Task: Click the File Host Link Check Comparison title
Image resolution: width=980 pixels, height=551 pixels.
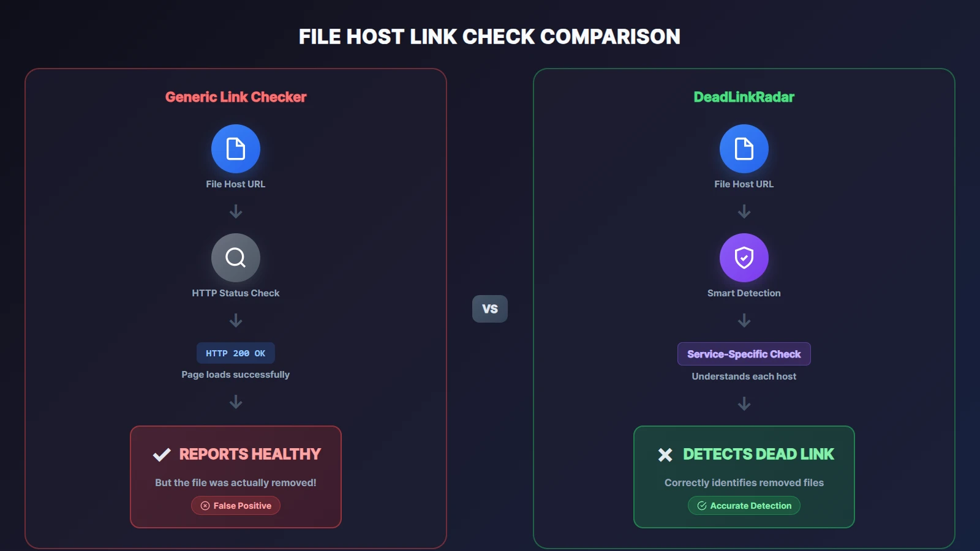Action: click(x=489, y=37)
